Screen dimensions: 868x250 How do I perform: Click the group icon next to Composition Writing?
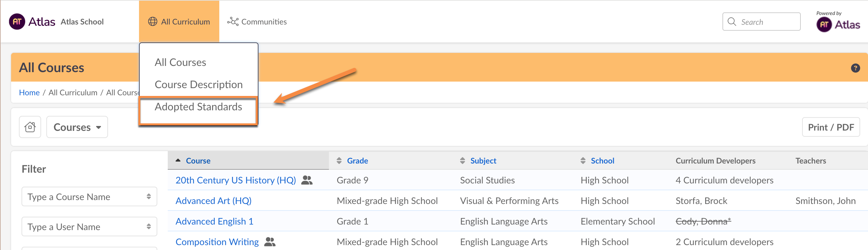coord(270,242)
